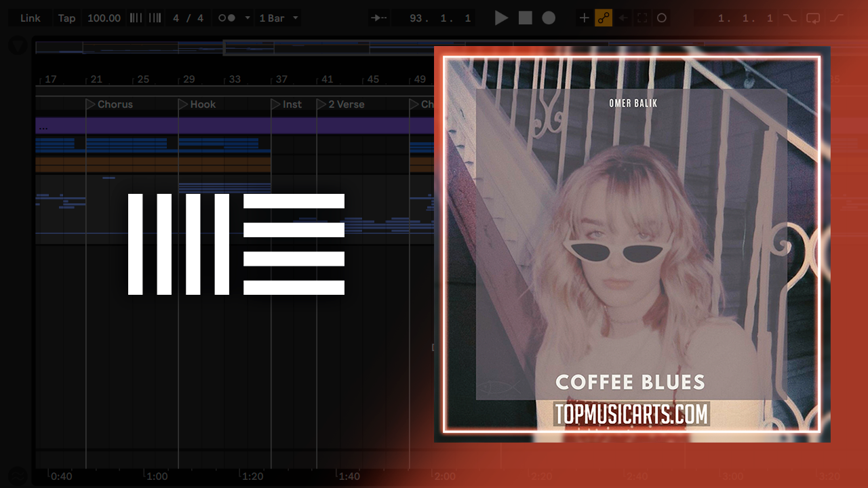Toggle the orange Automation Arm button
The height and width of the screenshot is (488, 868).
[x=604, y=18]
